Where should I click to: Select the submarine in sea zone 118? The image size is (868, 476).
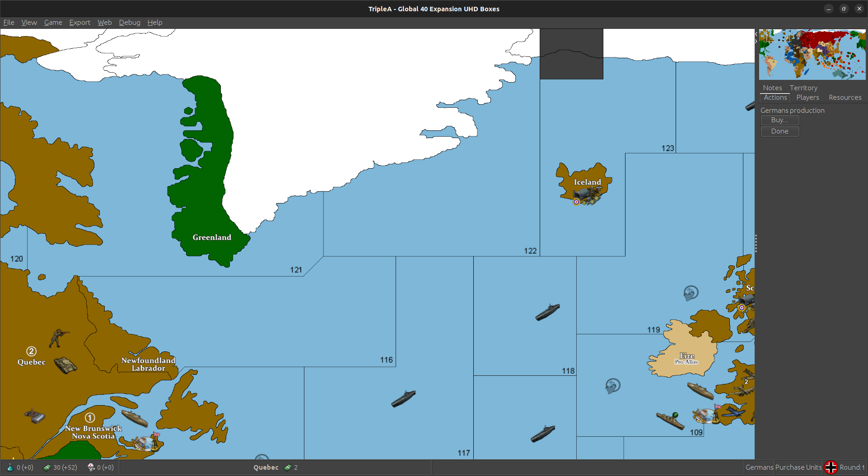pyautogui.click(x=547, y=312)
